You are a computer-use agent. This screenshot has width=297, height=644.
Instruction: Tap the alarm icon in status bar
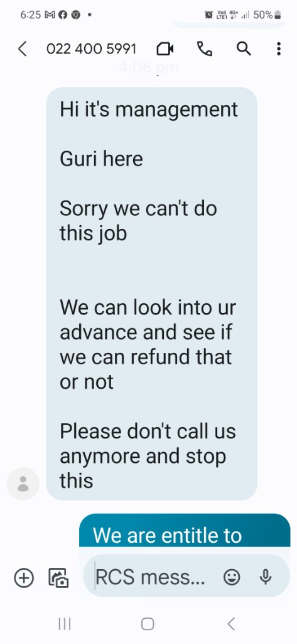(209, 15)
